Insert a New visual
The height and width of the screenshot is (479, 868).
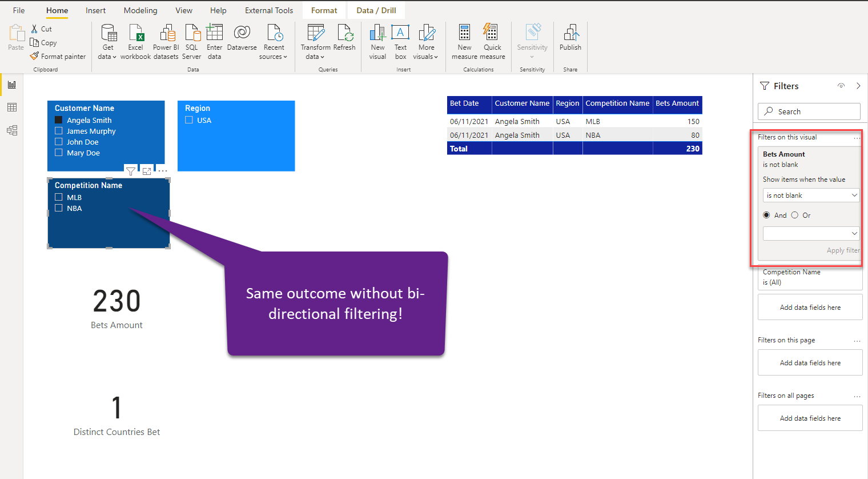click(x=377, y=41)
